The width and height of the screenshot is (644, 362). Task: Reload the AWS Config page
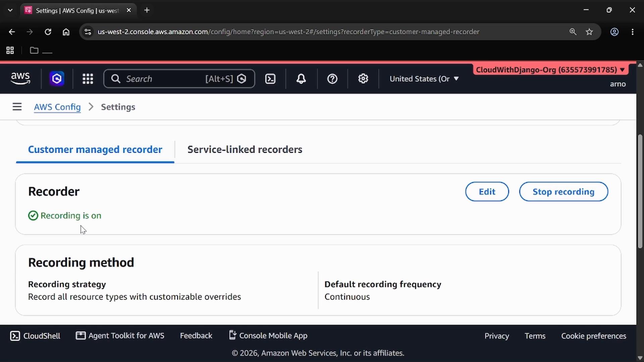pyautogui.click(x=48, y=32)
